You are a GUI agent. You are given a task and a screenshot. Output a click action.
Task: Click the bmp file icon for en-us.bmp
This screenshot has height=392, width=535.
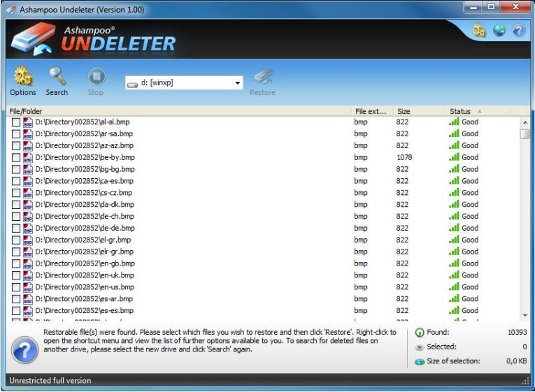[28, 287]
